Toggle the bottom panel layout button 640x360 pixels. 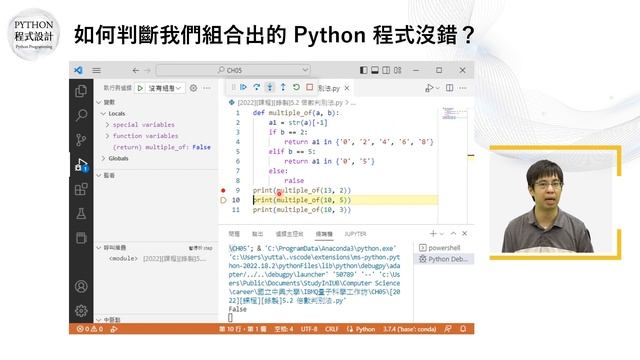tap(375, 70)
